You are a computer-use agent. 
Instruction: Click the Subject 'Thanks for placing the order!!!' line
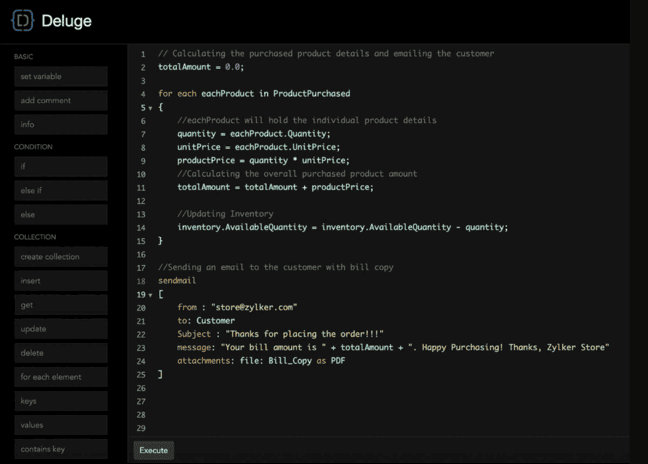click(x=280, y=334)
